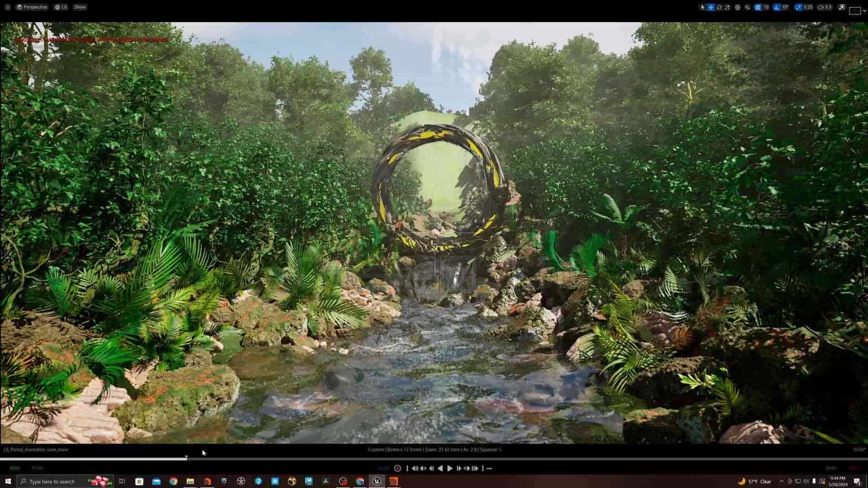Toggle rotation angle snapping
The width and height of the screenshot is (868, 488).
tap(777, 7)
